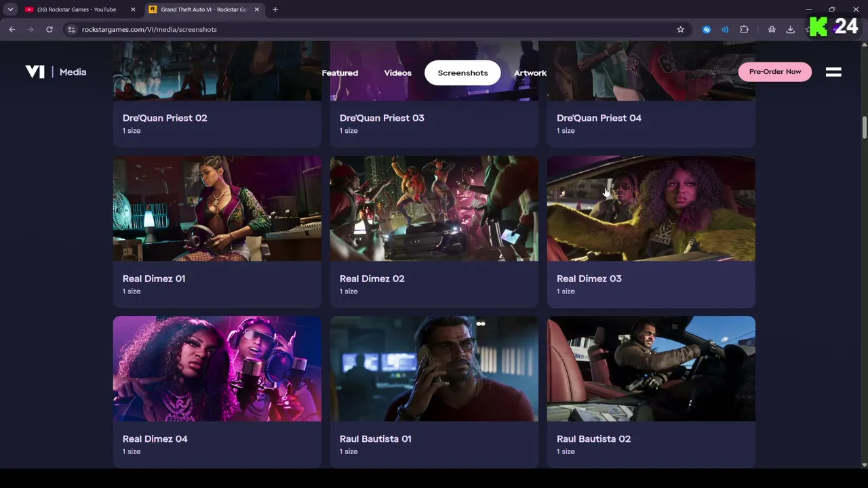Click the Real Dimez 01 title text
Image resolution: width=868 pixels, height=488 pixels.
(x=154, y=279)
